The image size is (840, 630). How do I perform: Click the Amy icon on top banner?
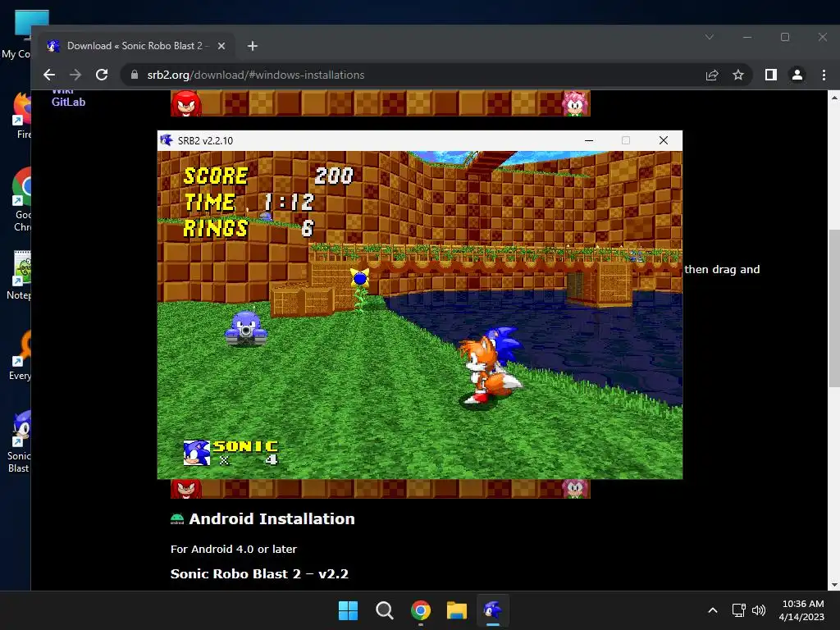pos(575,103)
